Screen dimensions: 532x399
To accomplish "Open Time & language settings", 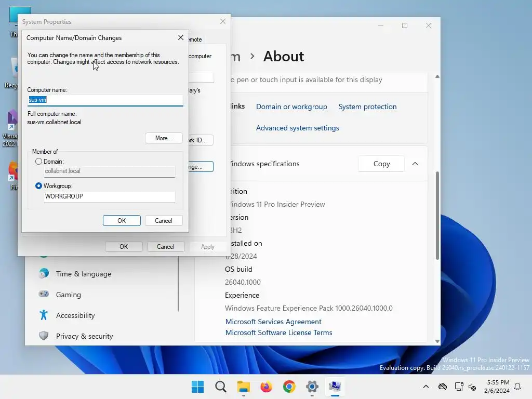I will (x=84, y=274).
